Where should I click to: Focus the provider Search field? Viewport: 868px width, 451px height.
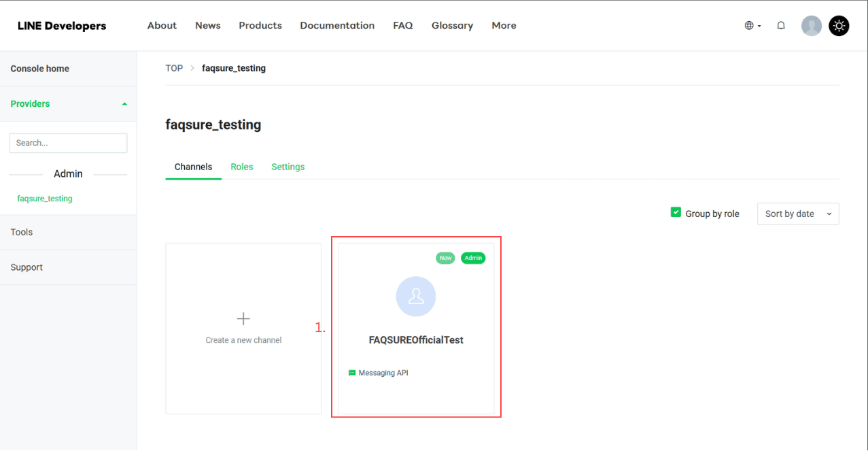click(x=68, y=143)
